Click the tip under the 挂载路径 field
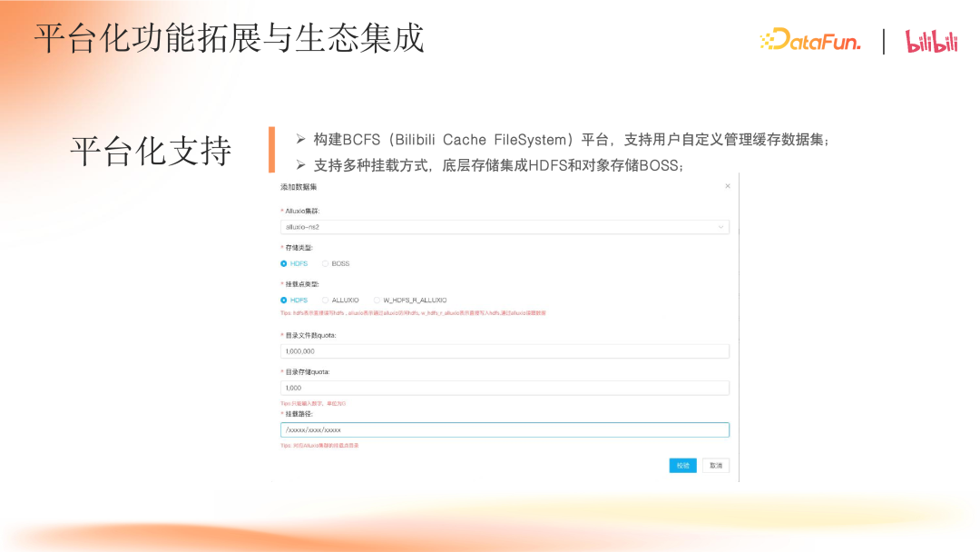Image resolution: width=980 pixels, height=552 pixels. (x=319, y=446)
